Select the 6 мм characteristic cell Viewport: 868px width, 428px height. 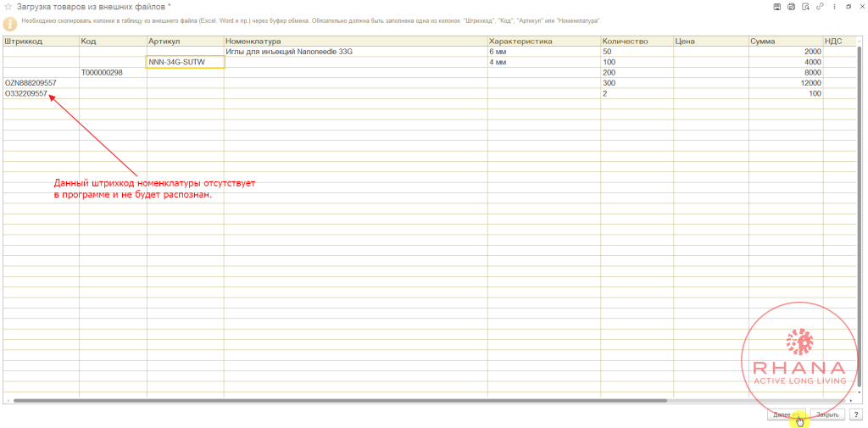click(544, 52)
